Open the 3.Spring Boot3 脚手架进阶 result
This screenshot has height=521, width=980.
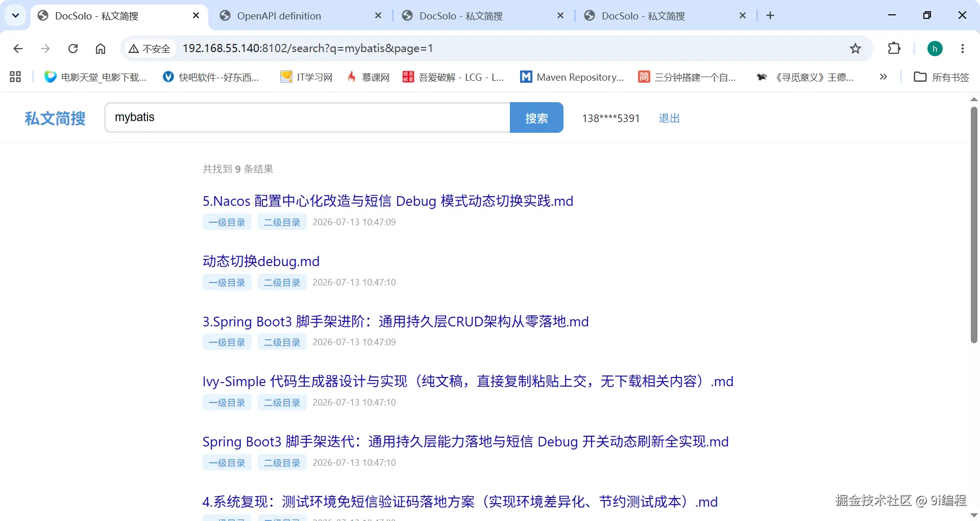click(396, 321)
